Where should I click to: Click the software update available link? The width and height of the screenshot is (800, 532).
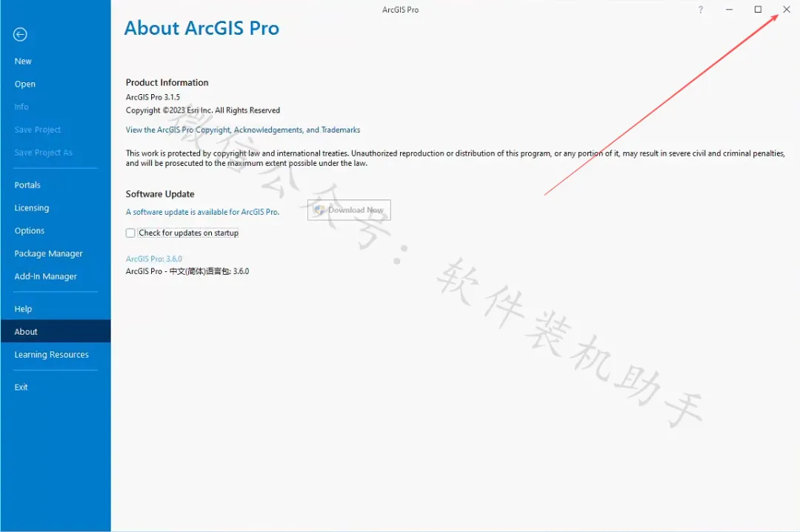(x=202, y=212)
